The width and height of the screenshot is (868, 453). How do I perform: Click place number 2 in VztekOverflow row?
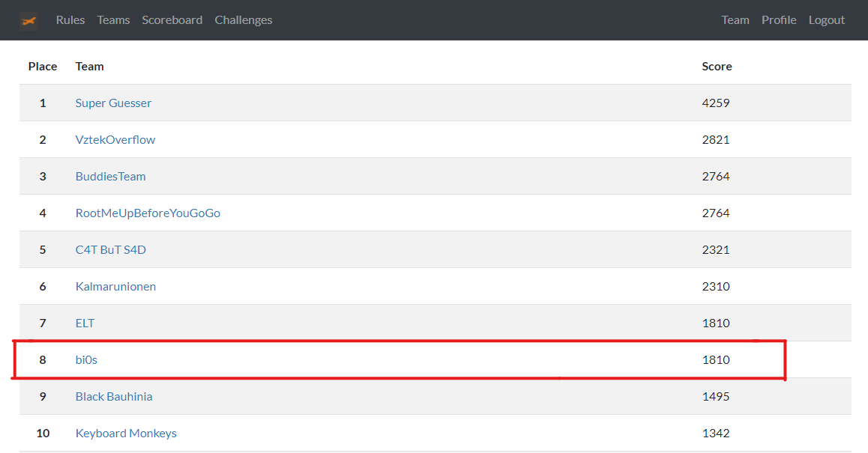coord(43,139)
